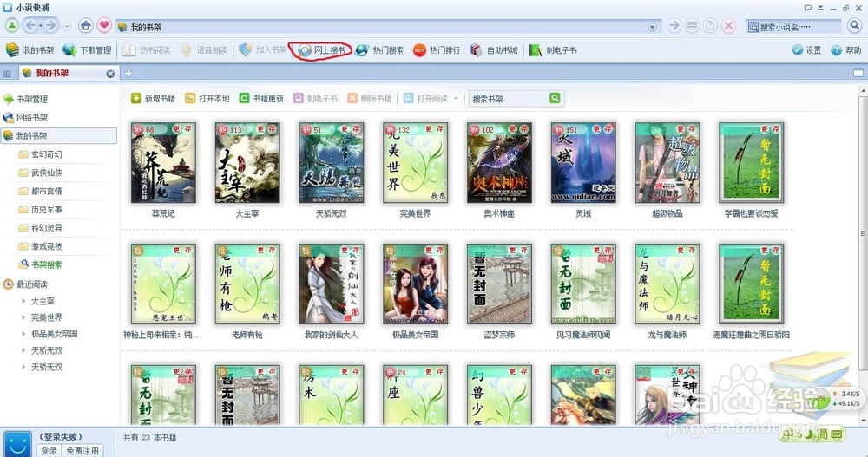
Task: Add a new tab with the plus button
Action: [128, 73]
